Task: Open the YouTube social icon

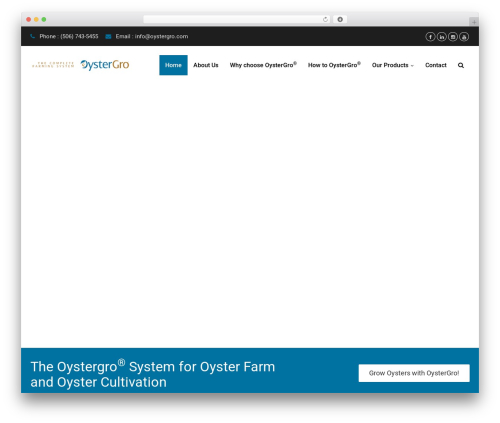Action: (464, 37)
